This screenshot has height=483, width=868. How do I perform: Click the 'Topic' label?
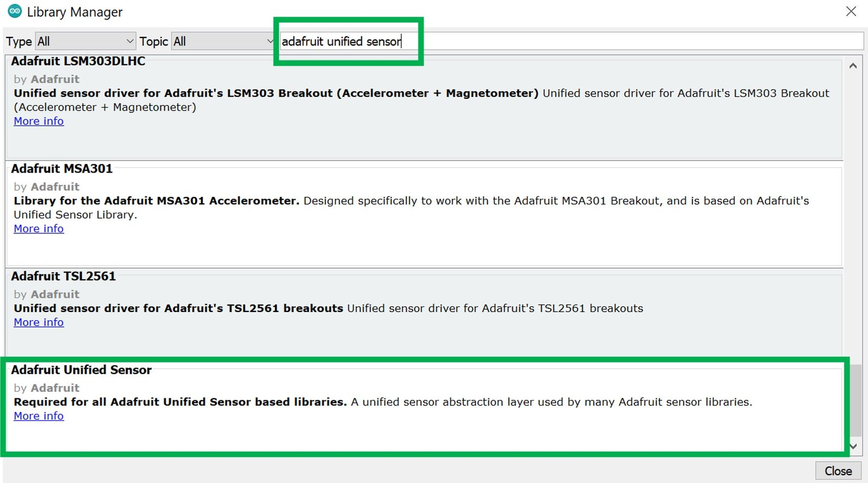click(x=154, y=42)
